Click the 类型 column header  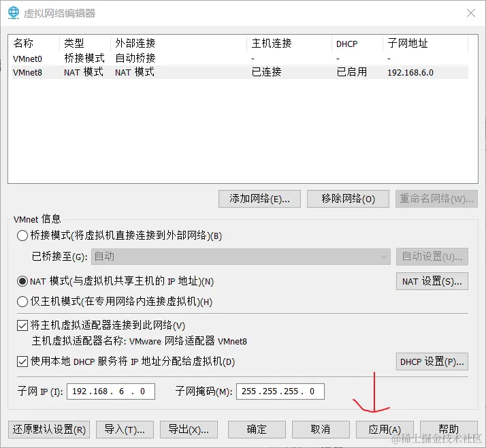coord(74,43)
